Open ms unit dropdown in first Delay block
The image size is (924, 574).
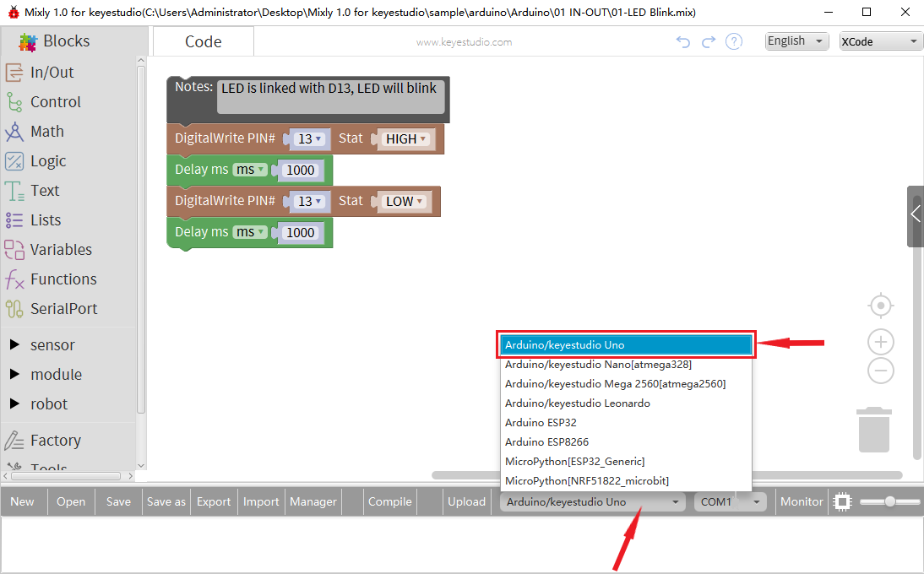pyautogui.click(x=250, y=170)
